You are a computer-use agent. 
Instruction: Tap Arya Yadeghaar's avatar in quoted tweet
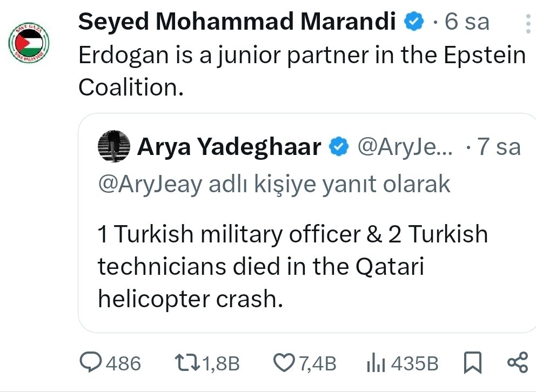click(x=114, y=146)
